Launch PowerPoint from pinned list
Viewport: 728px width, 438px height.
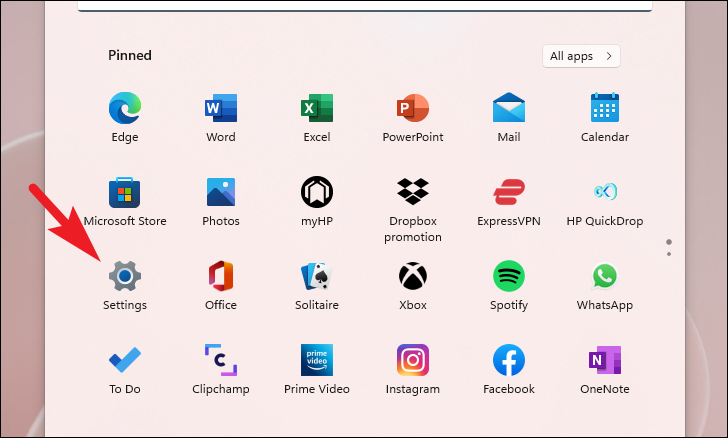(413, 108)
